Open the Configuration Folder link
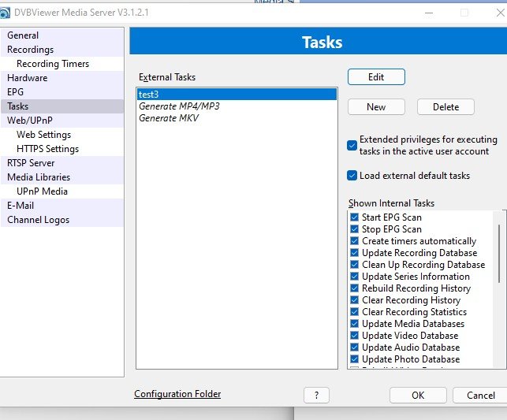This screenshot has width=507, height=420. pyautogui.click(x=177, y=394)
